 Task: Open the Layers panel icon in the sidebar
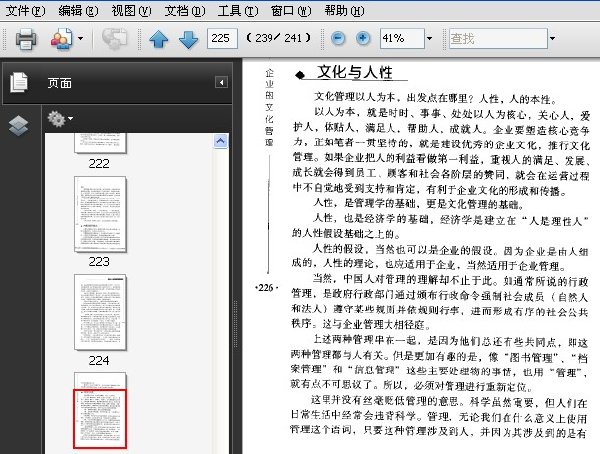click(x=18, y=126)
